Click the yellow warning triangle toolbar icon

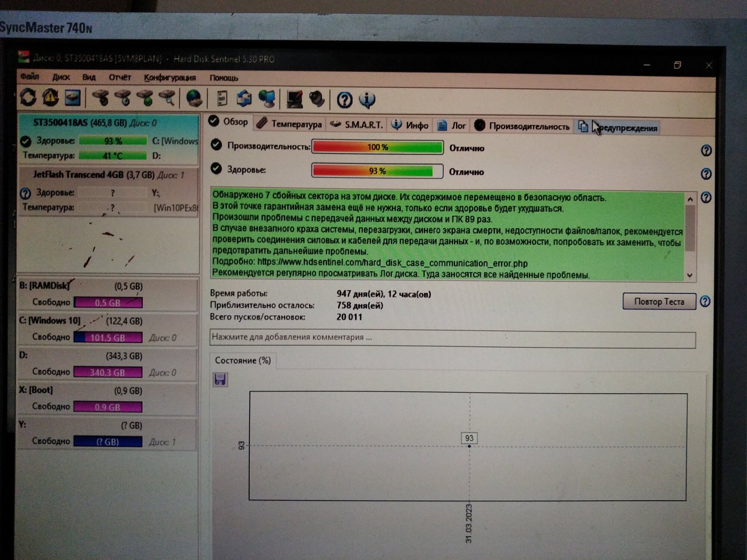(51, 97)
